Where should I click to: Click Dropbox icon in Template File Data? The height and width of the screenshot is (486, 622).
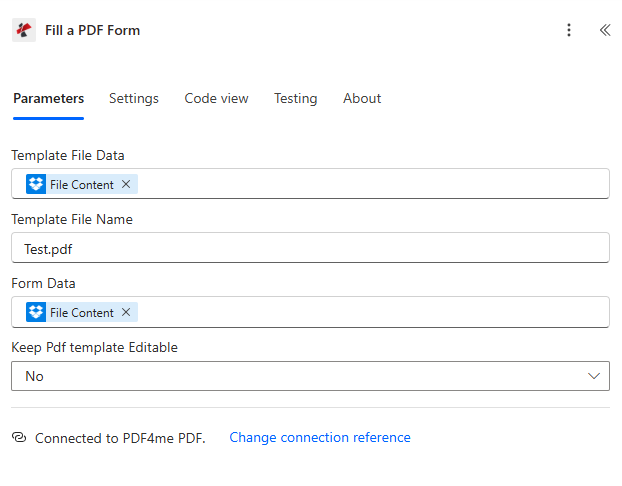point(36,184)
